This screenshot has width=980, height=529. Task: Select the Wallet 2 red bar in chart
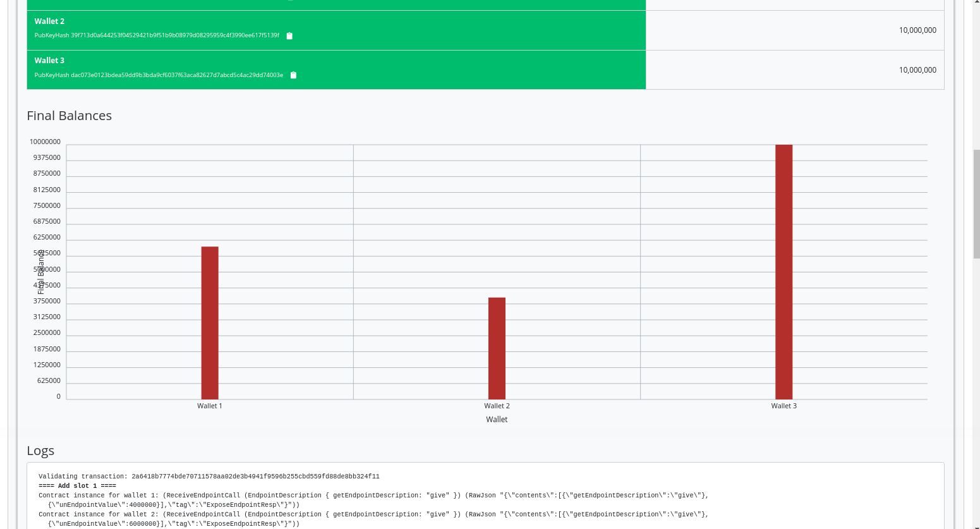[x=497, y=348]
